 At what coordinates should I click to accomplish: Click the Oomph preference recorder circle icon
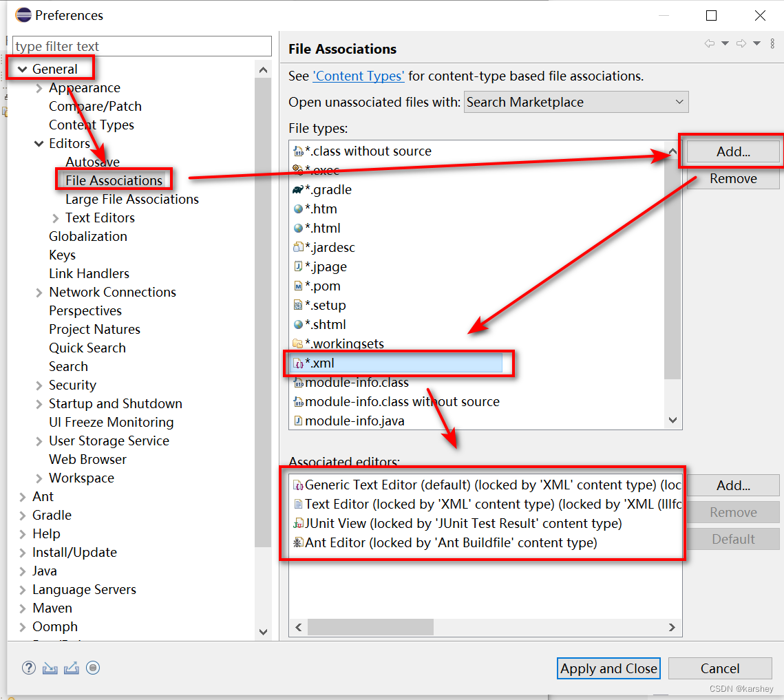click(x=93, y=668)
